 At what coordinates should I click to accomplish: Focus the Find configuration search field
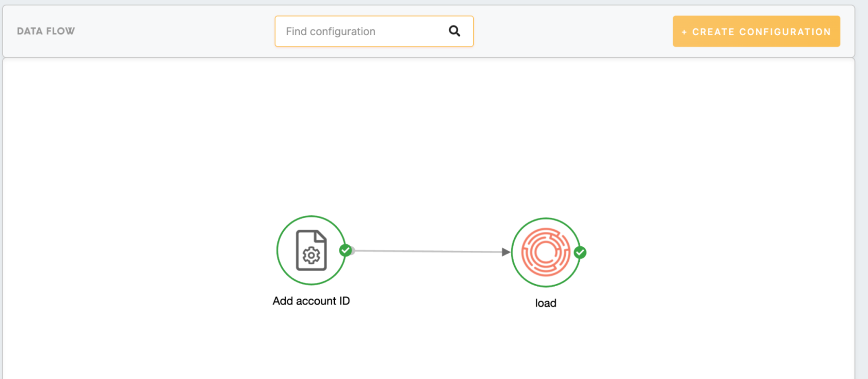(x=362, y=31)
